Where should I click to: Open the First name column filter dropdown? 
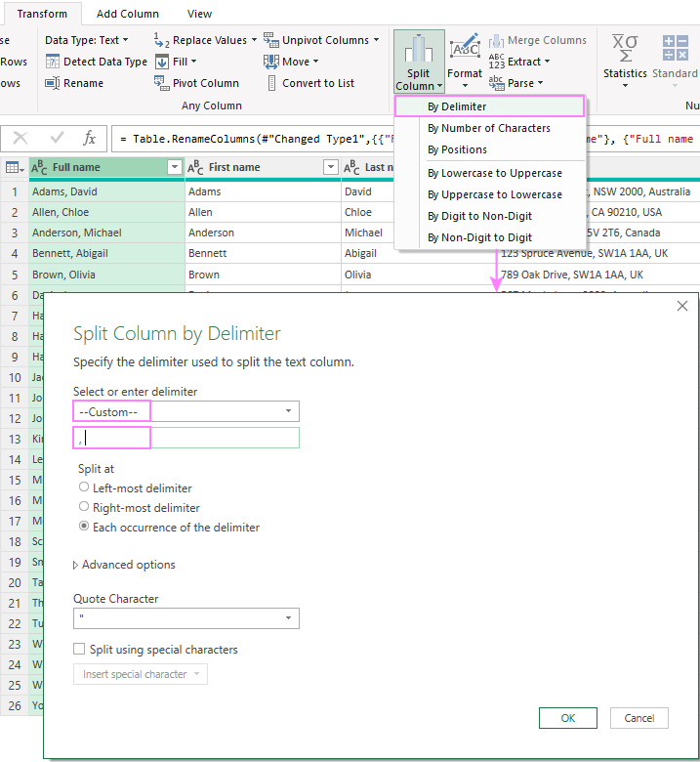(x=330, y=167)
